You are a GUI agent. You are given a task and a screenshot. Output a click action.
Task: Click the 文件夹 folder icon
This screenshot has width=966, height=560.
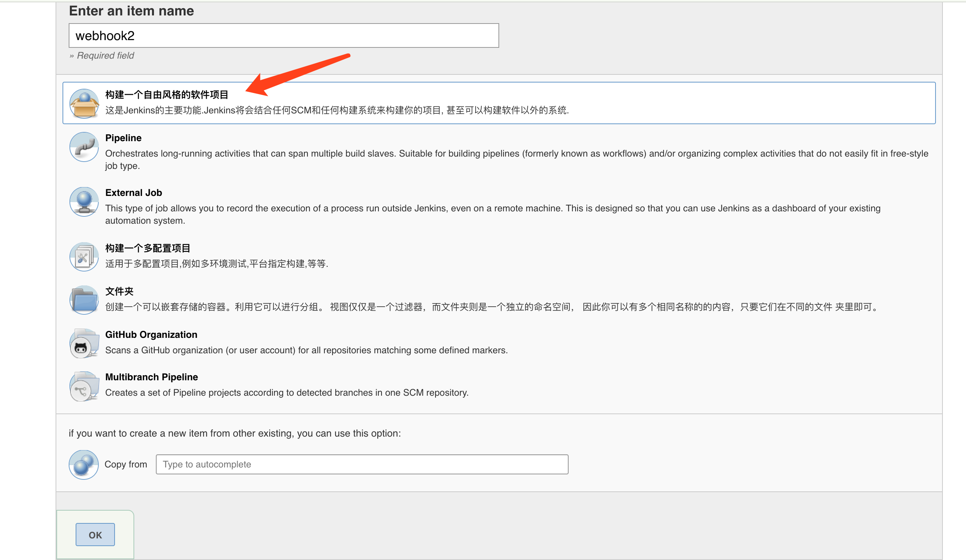[84, 300]
